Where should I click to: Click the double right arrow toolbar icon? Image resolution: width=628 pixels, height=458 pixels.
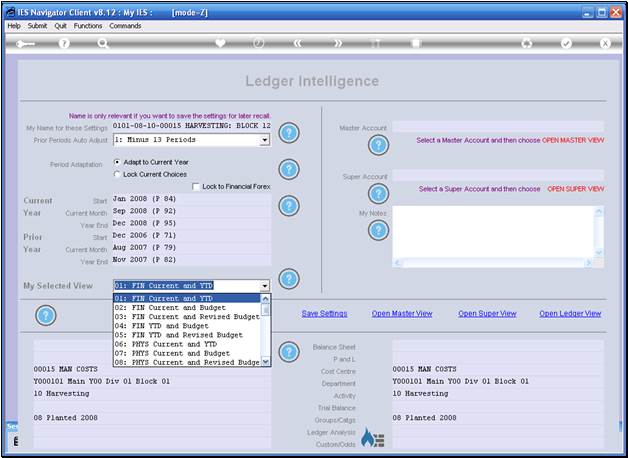pos(338,43)
